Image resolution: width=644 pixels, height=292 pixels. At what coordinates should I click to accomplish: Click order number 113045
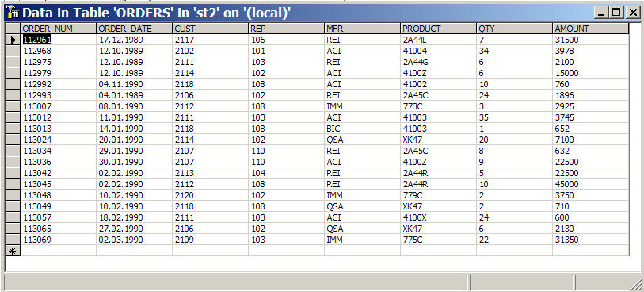pos(59,184)
